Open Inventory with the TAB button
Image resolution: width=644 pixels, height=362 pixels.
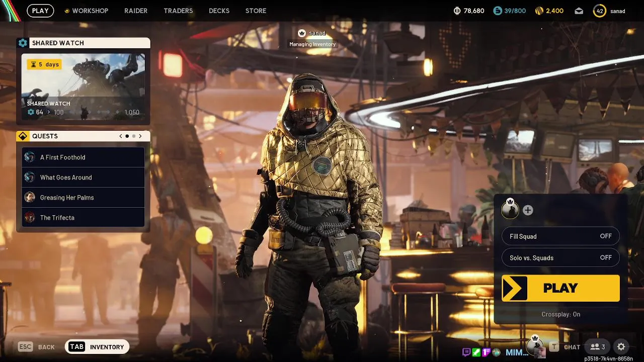coord(97,347)
